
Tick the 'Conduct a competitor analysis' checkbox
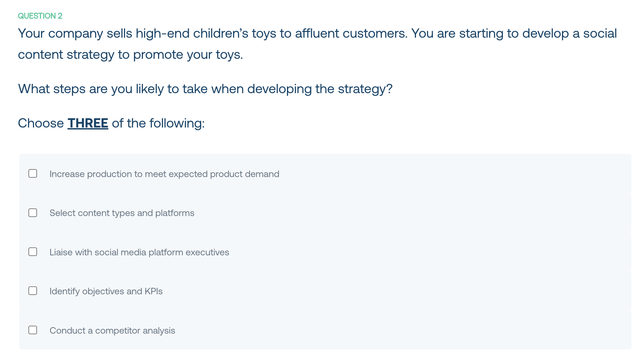pos(33,330)
